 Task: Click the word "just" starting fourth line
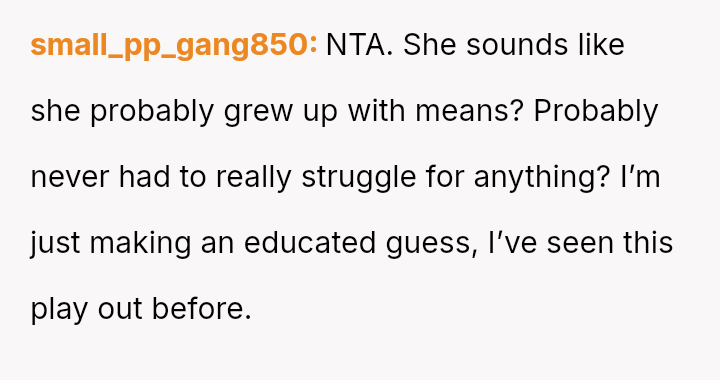pyautogui.click(x=55, y=243)
